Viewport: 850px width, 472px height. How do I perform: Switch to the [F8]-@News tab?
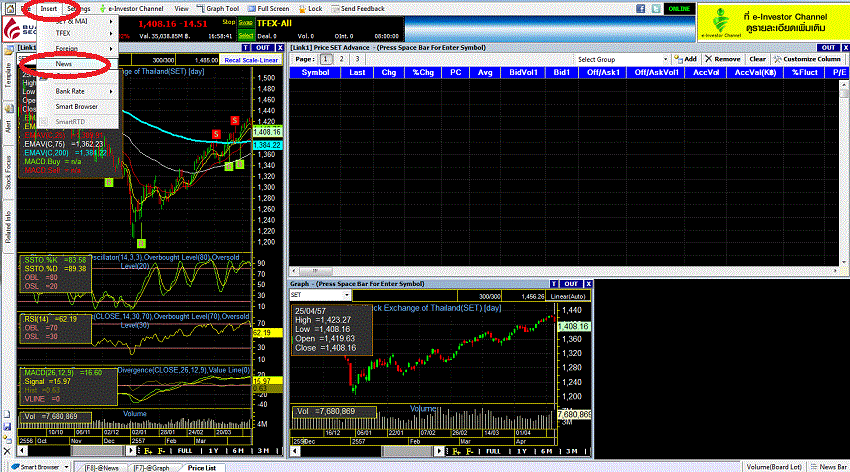coord(101,468)
